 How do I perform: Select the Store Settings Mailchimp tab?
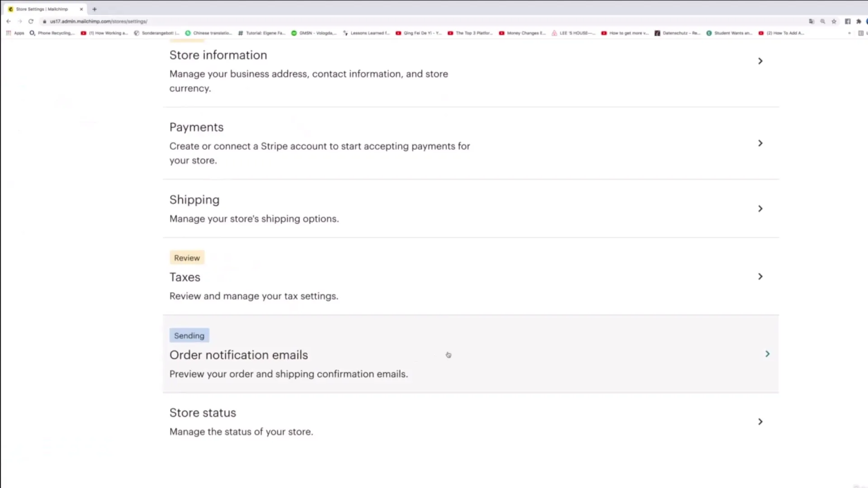click(x=42, y=9)
